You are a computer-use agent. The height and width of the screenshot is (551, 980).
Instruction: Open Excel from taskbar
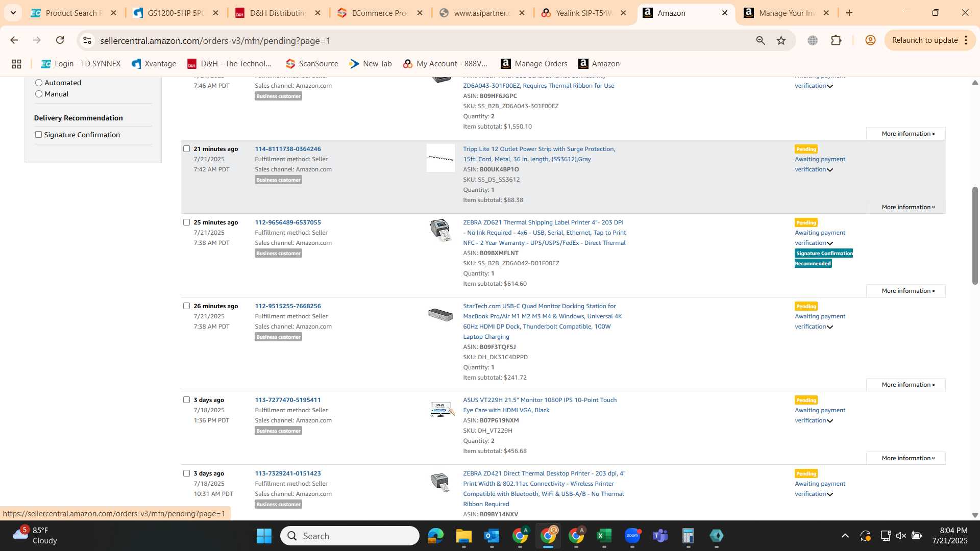[x=604, y=536]
